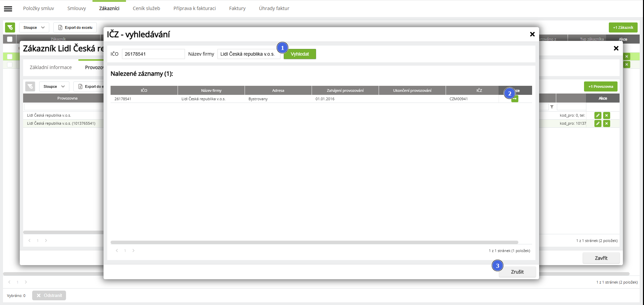Viewport: 644px width, 305px height.
Task: Click the IČO input field
Action: pos(153,54)
